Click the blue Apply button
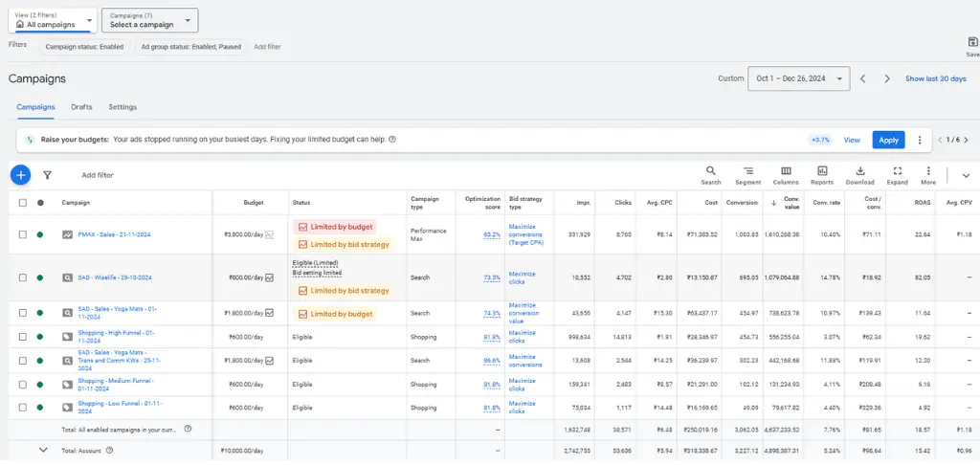The image size is (980, 465). point(889,140)
